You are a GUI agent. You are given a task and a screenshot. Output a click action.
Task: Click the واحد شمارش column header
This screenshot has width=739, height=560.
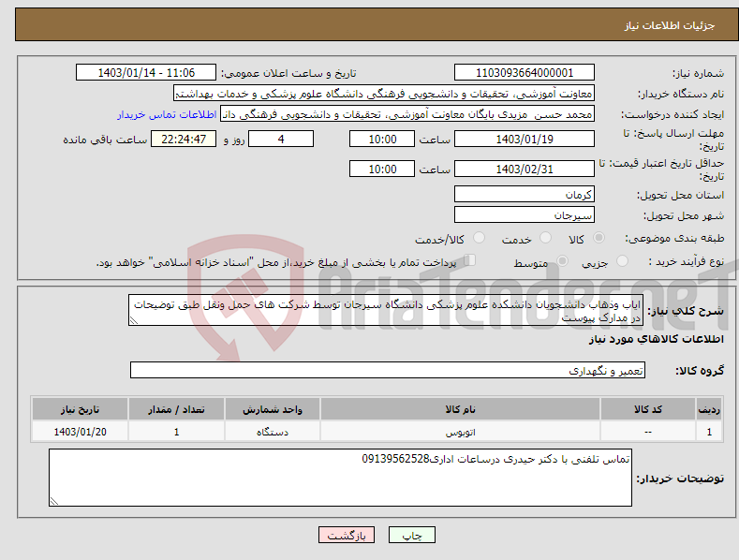(272, 409)
